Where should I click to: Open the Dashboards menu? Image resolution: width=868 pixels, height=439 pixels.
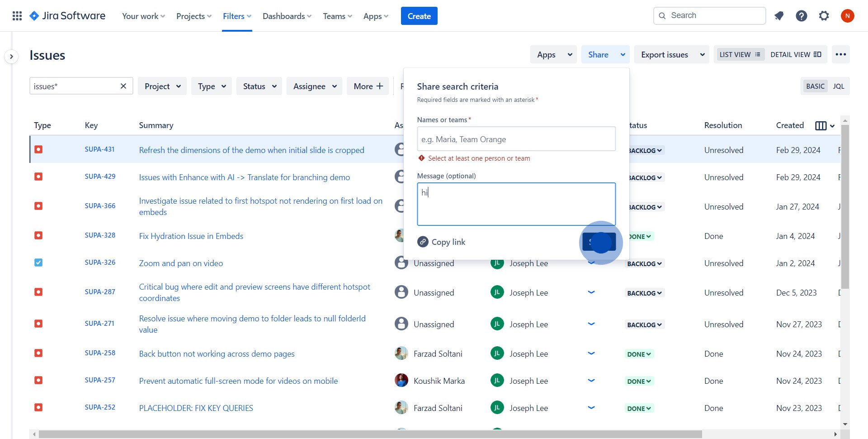[287, 16]
